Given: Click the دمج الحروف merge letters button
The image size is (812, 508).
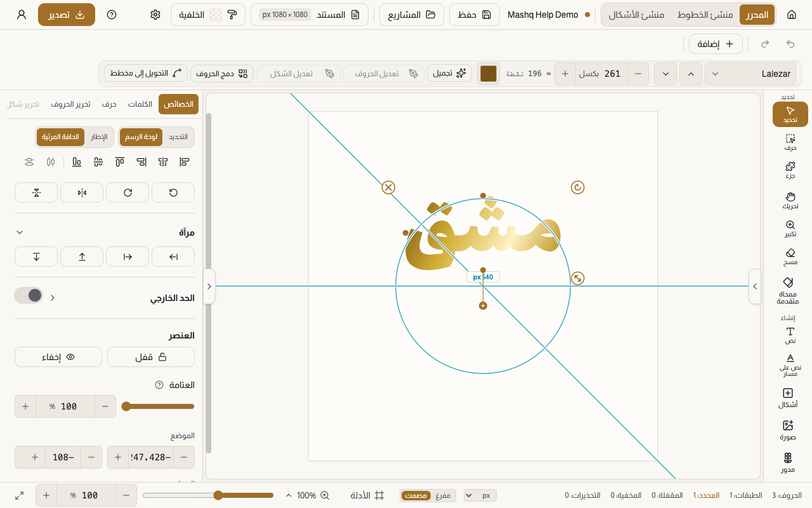Looking at the screenshot, I should click(222, 74).
